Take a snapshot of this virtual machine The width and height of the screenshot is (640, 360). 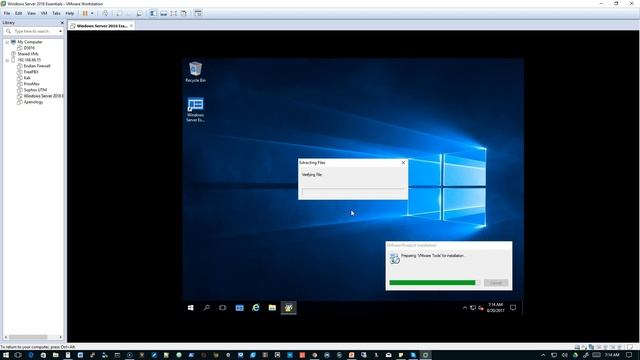click(119, 13)
